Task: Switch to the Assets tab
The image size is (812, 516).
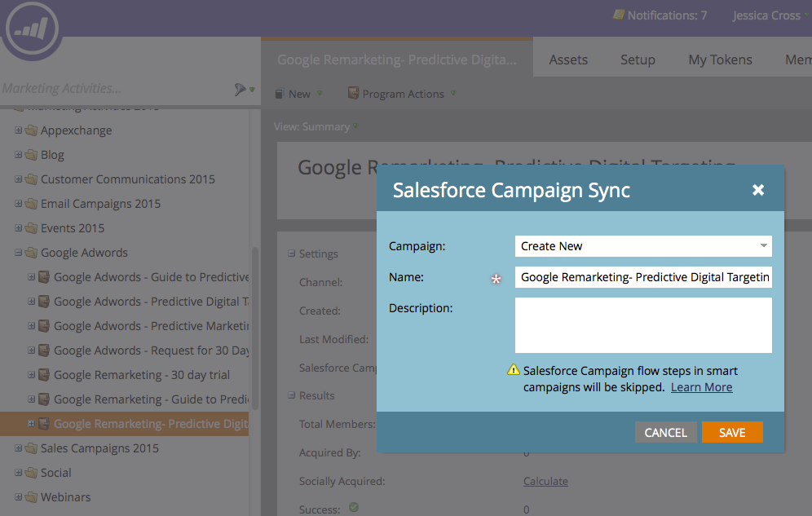Action: pos(568,60)
